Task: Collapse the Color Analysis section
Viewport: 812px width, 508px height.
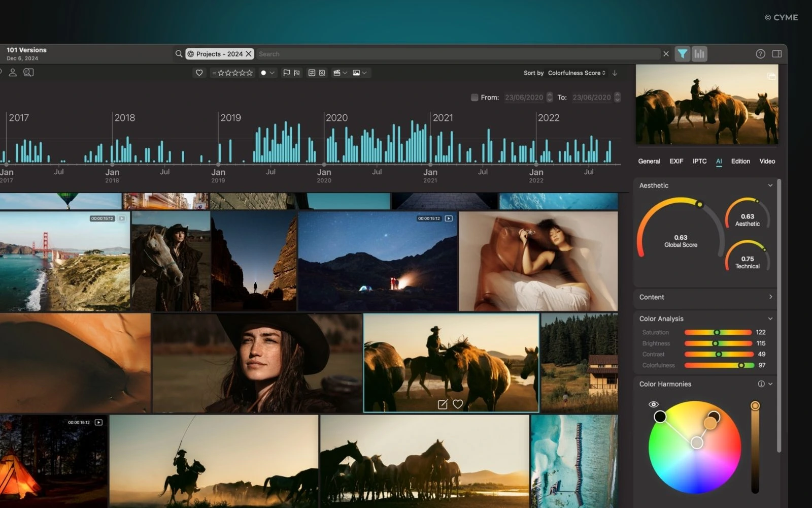Action: (x=770, y=319)
